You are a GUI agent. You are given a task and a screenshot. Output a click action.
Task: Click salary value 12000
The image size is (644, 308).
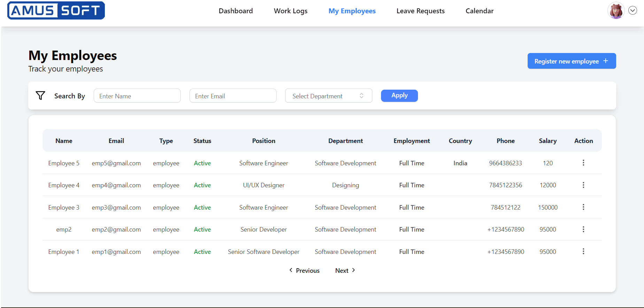coord(548,185)
